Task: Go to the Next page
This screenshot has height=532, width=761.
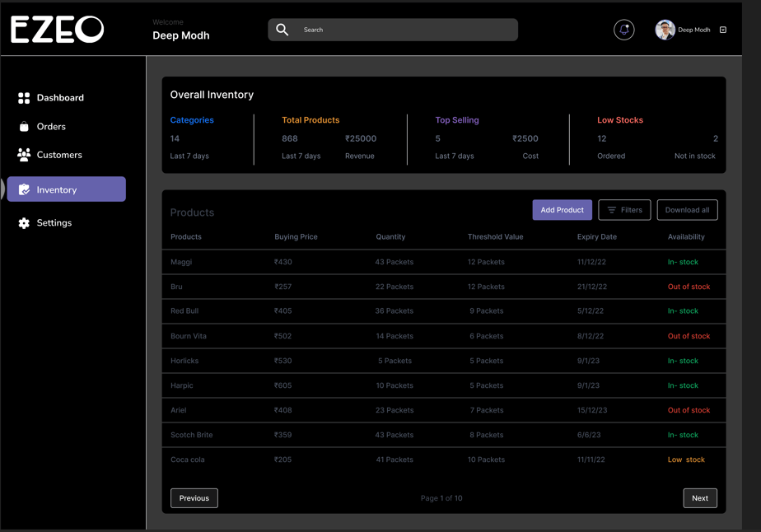Action: (x=699, y=498)
